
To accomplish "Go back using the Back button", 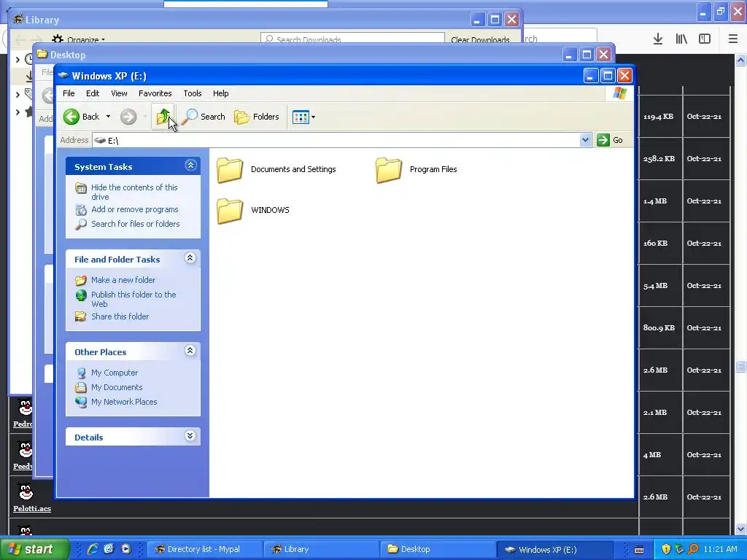I will [82, 117].
